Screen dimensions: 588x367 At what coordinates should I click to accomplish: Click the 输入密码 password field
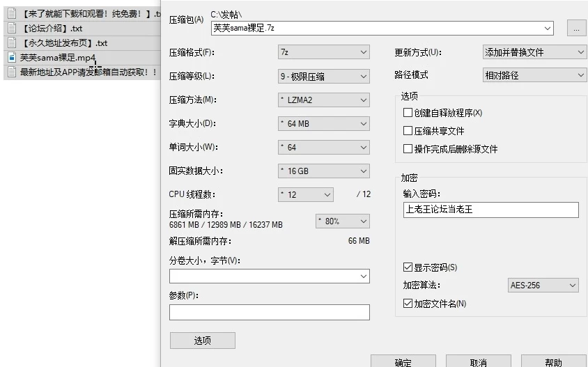[491, 210]
